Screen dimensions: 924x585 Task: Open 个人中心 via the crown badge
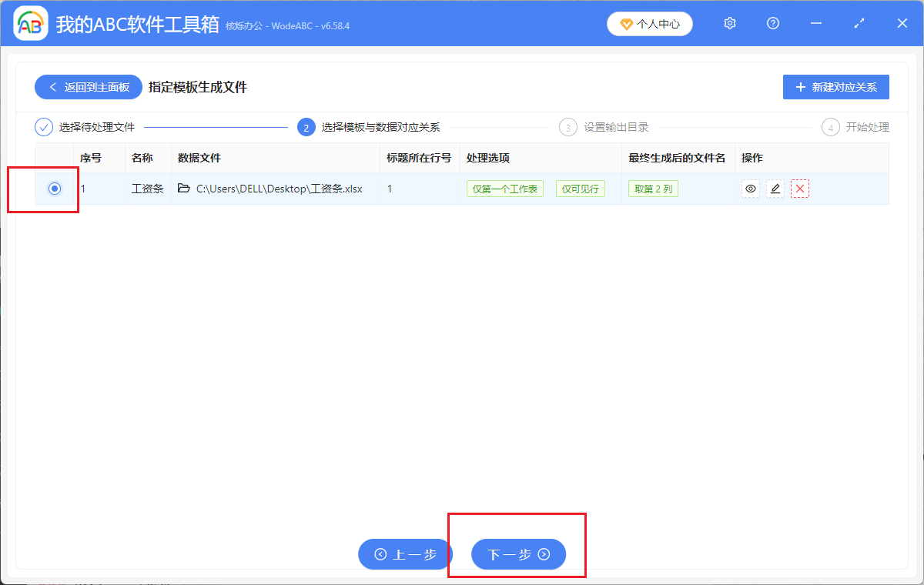pos(649,23)
